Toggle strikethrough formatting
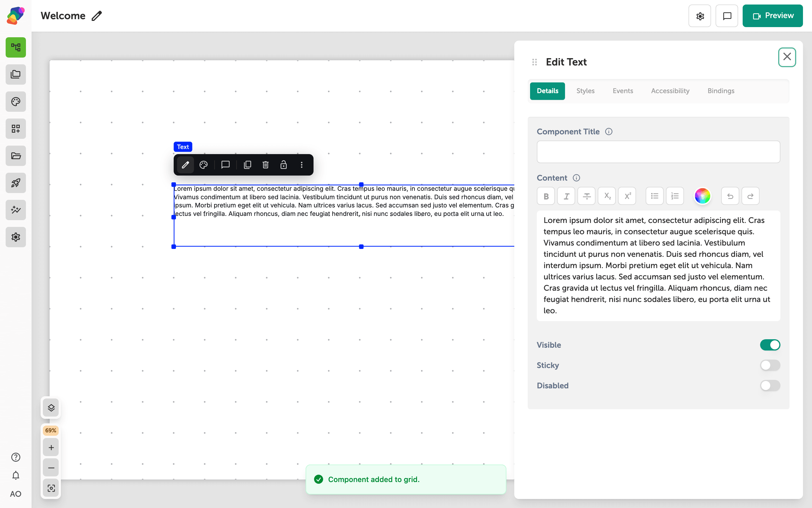This screenshot has width=812, height=508. click(586, 196)
